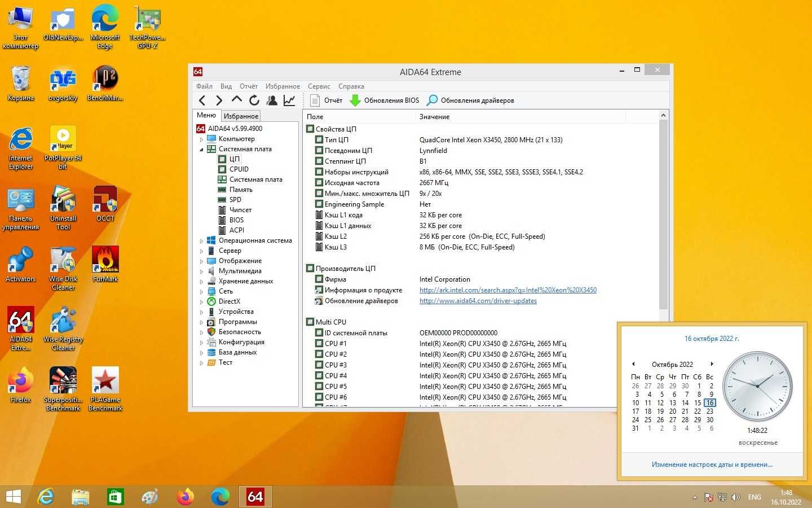Viewport: 812px width, 508px height.
Task: Expand the Мультимедиа tree node
Action: tap(201, 271)
